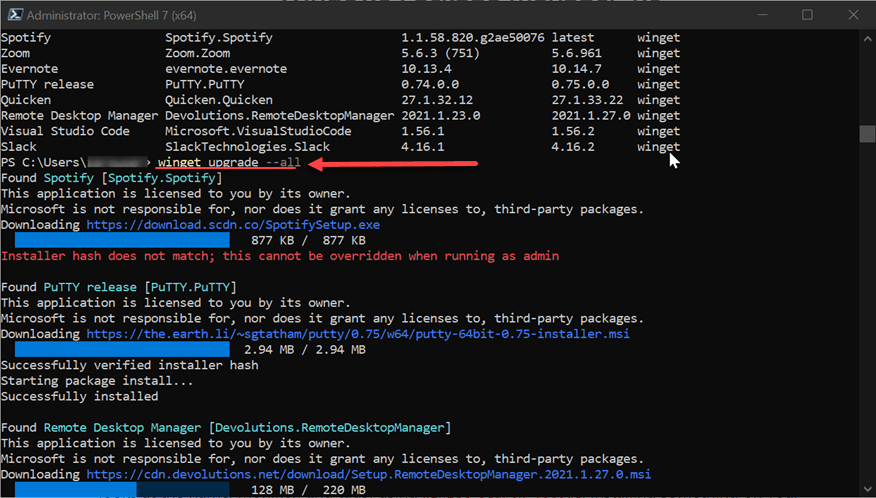Click the 'winget upgrade --all' command text
Screen dimensions: 876x498
coord(229,162)
